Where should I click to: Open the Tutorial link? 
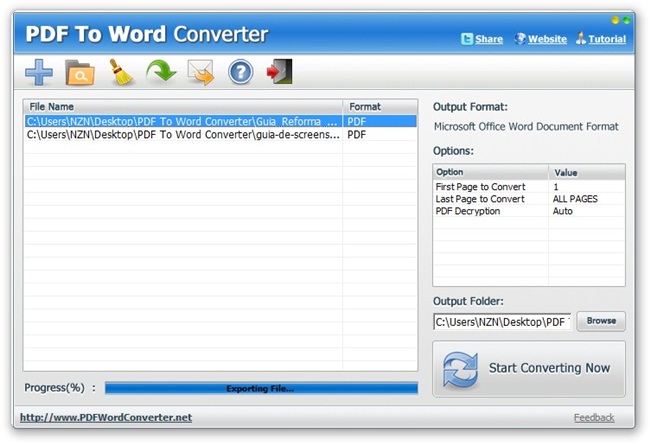[607, 39]
